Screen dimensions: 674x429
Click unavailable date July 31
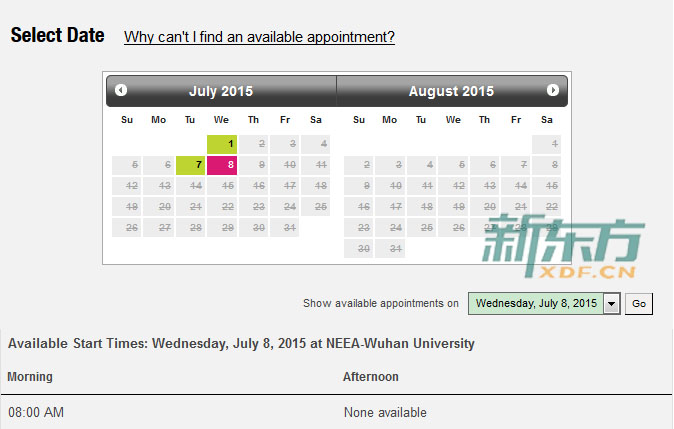coord(285,227)
